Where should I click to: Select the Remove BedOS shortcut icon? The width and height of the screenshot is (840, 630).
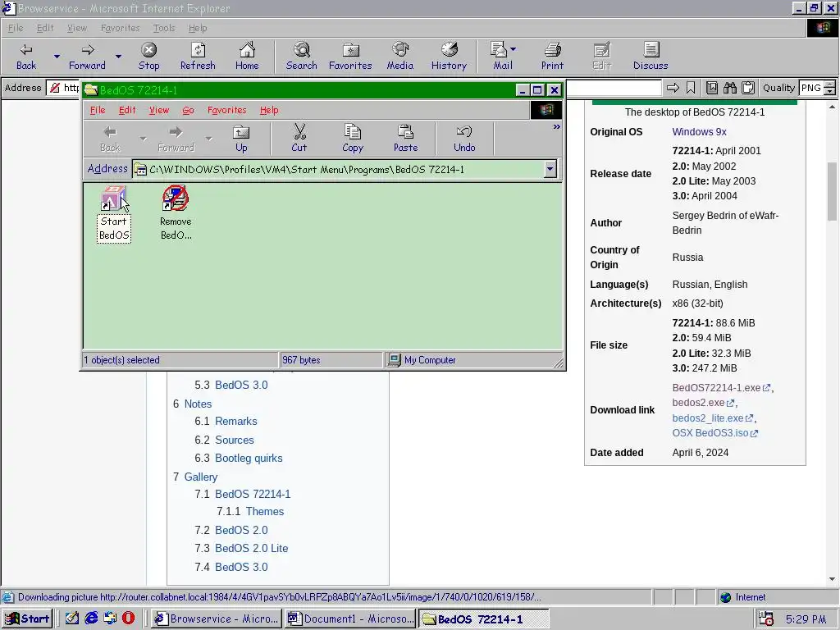click(x=176, y=213)
